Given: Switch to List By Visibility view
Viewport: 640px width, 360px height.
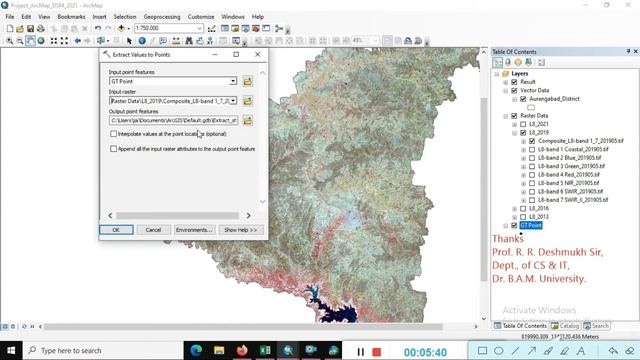Looking at the screenshot, I should pyautogui.click(x=518, y=62).
